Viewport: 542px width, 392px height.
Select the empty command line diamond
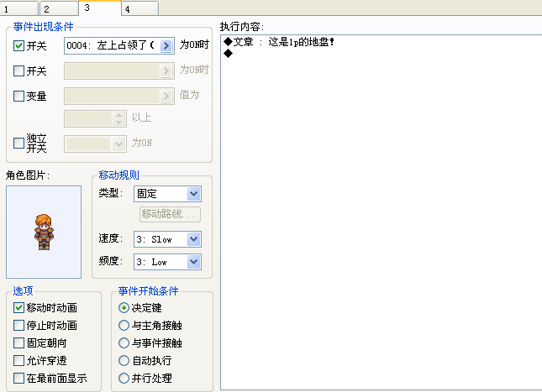(228, 53)
